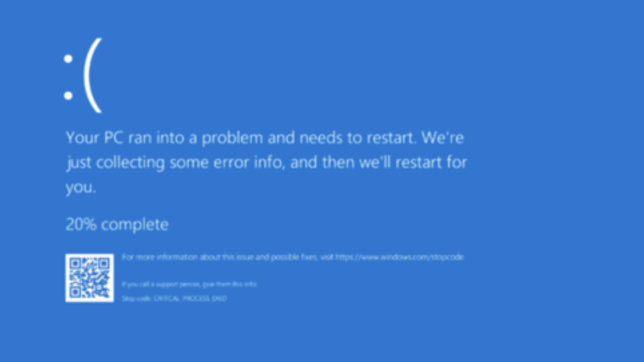Open the windows.com/stopcode URL

[x=399, y=257]
